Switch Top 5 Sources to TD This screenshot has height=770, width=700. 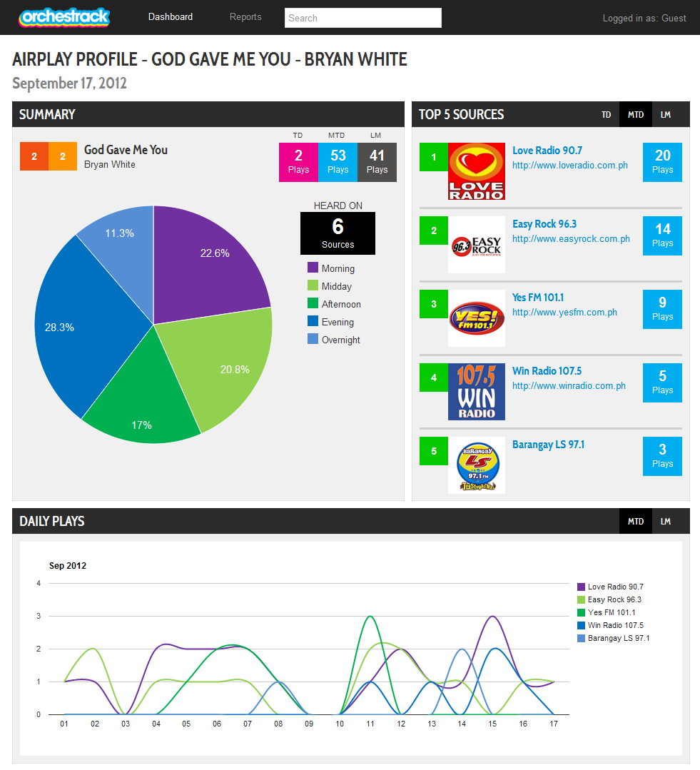pos(607,114)
